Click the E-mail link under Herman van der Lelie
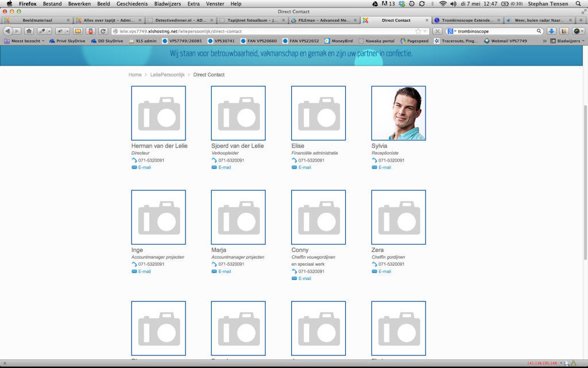This screenshot has height=368, width=588. (144, 167)
